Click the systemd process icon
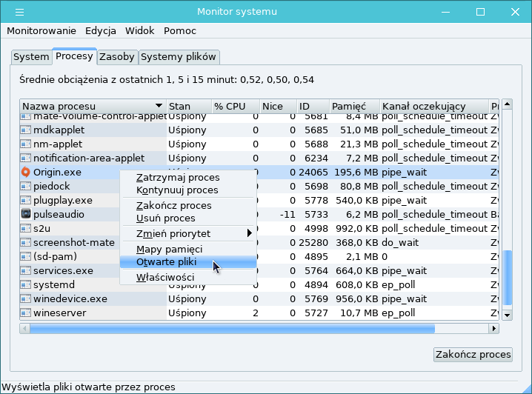The width and height of the screenshot is (532, 394). 26,285
